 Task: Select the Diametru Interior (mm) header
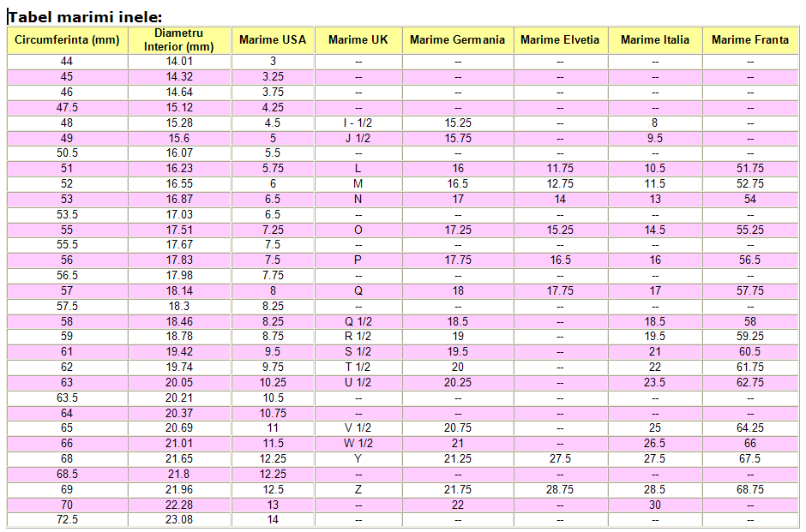(x=179, y=40)
